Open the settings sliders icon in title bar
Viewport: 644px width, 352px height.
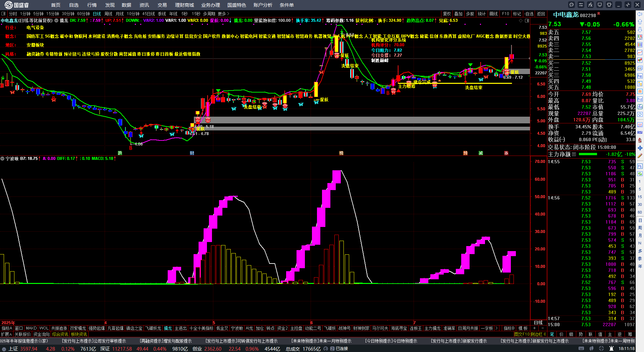(581, 5)
